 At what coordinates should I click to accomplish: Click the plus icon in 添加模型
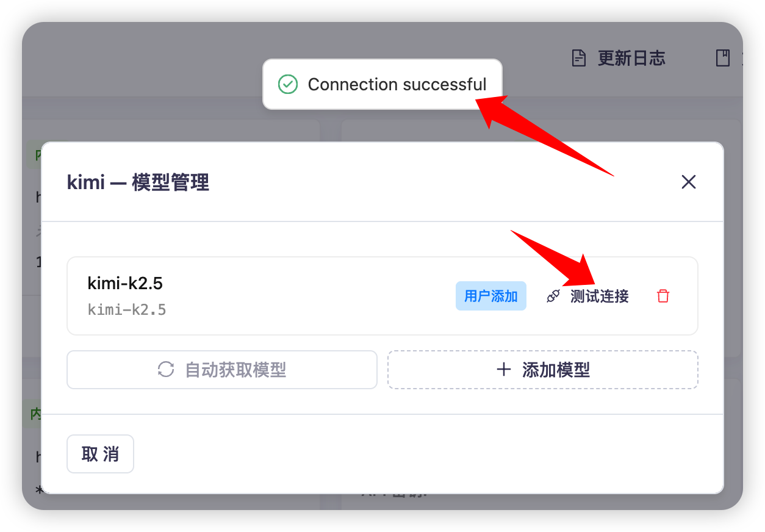[x=504, y=370]
